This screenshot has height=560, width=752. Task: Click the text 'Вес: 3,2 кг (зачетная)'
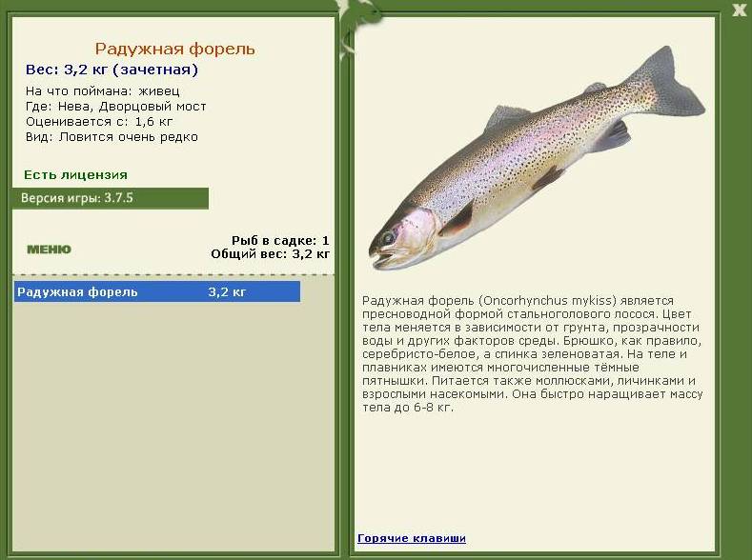click(x=112, y=70)
